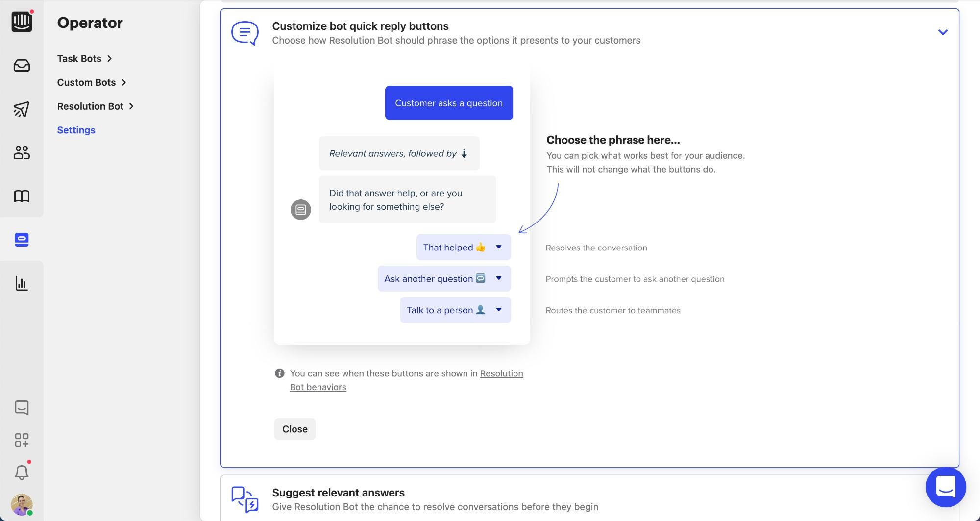Click 'Routes the customer to teammates' text

(613, 310)
